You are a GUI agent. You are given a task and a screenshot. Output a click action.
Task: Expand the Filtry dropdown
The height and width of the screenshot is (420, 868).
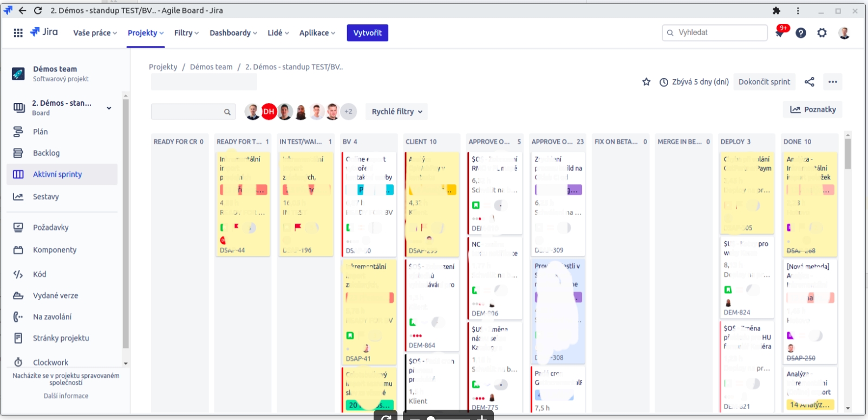[x=186, y=33]
